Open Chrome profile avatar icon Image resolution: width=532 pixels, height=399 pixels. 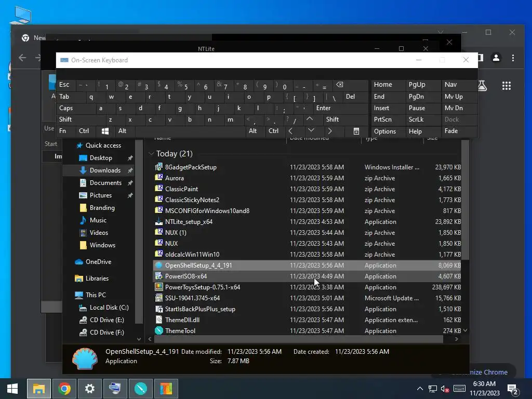coord(496,58)
